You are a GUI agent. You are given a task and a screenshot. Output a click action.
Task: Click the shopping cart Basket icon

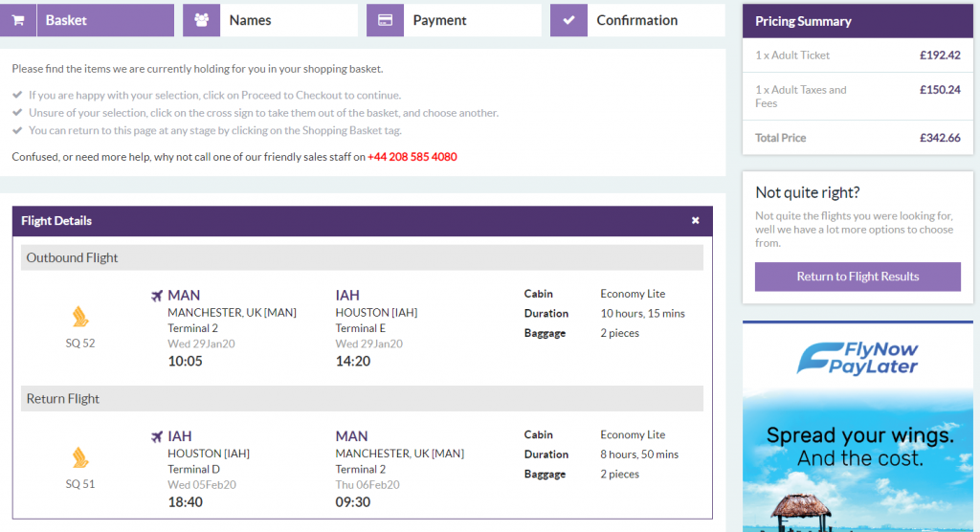click(x=17, y=20)
